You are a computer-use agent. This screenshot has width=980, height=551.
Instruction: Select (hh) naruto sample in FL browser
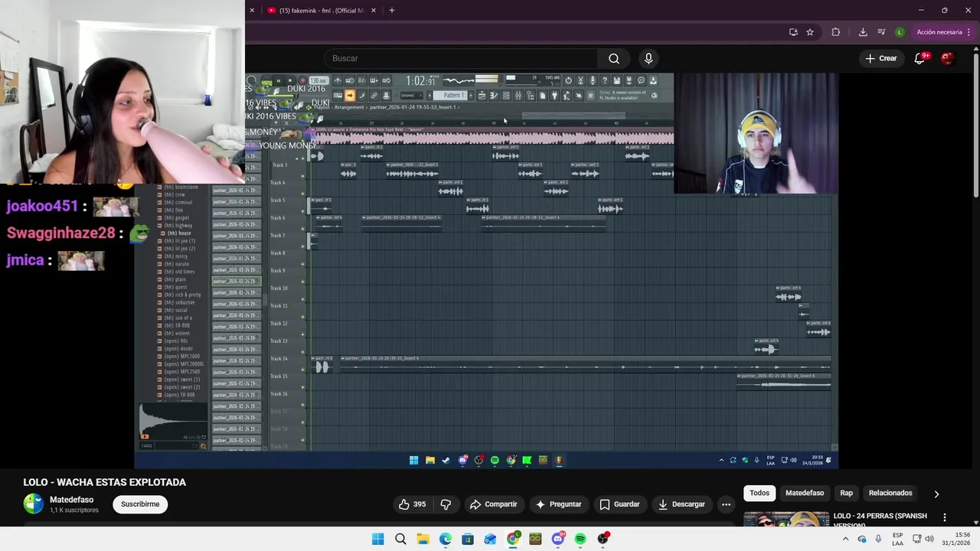click(178, 264)
